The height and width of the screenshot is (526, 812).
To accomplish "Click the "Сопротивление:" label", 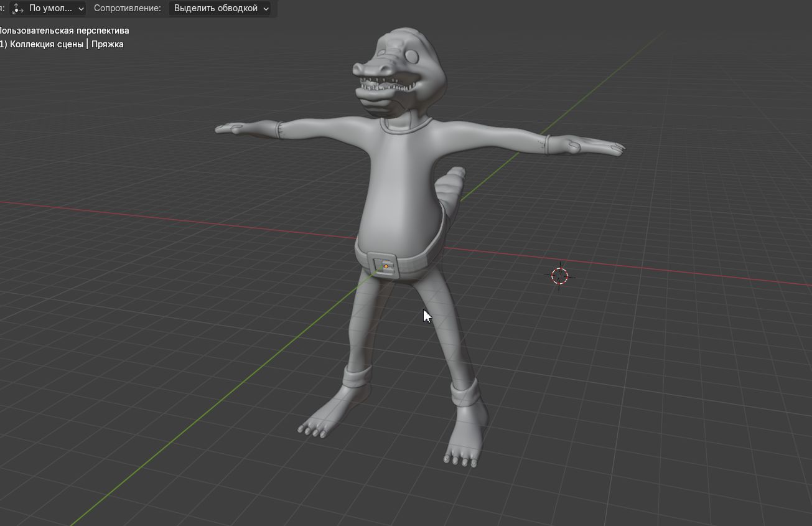I will coord(128,9).
